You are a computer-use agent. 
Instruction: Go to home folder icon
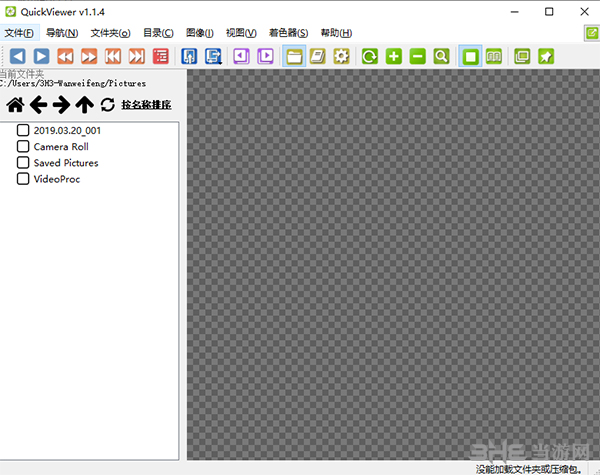(x=15, y=105)
